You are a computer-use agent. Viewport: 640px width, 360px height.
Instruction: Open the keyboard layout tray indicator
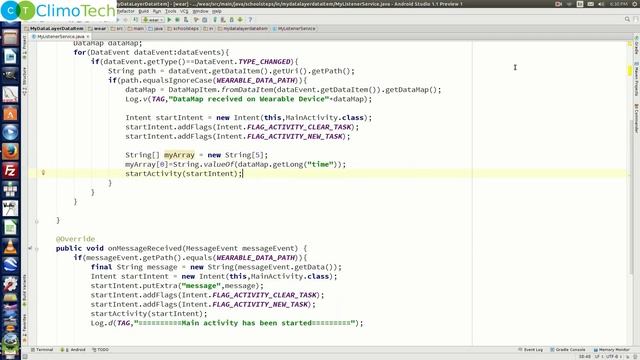pyautogui.click(x=580, y=4)
